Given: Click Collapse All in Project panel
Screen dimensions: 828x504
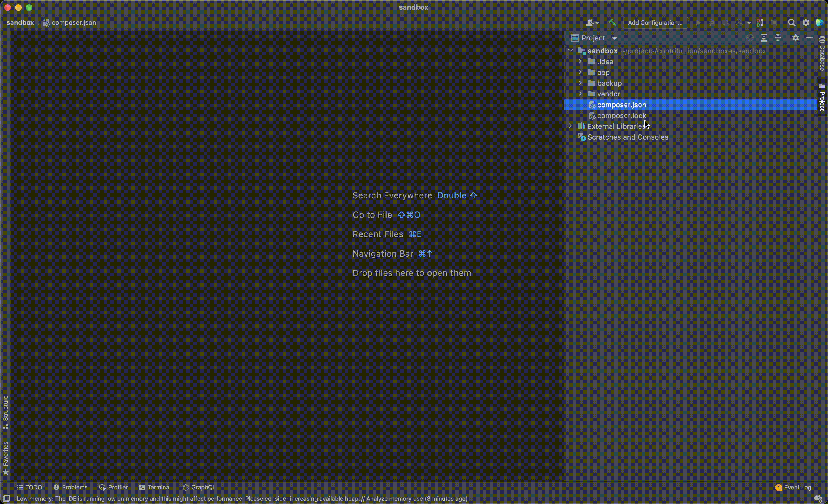Looking at the screenshot, I should click(778, 38).
